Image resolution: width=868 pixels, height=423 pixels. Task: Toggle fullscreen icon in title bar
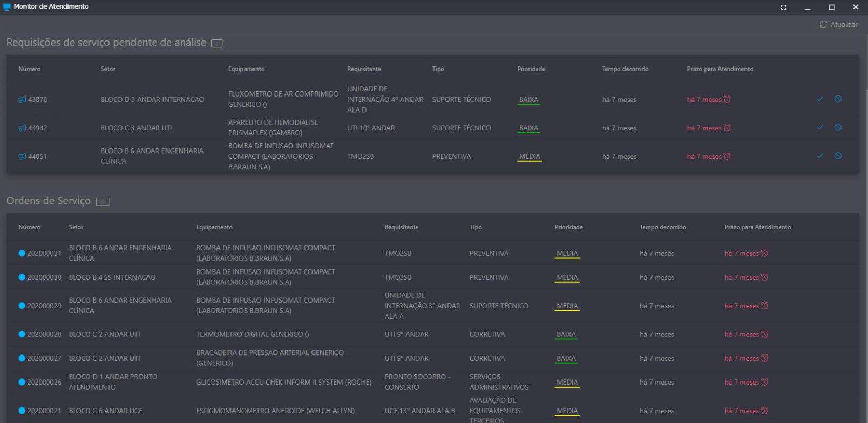[x=783, y=7]
